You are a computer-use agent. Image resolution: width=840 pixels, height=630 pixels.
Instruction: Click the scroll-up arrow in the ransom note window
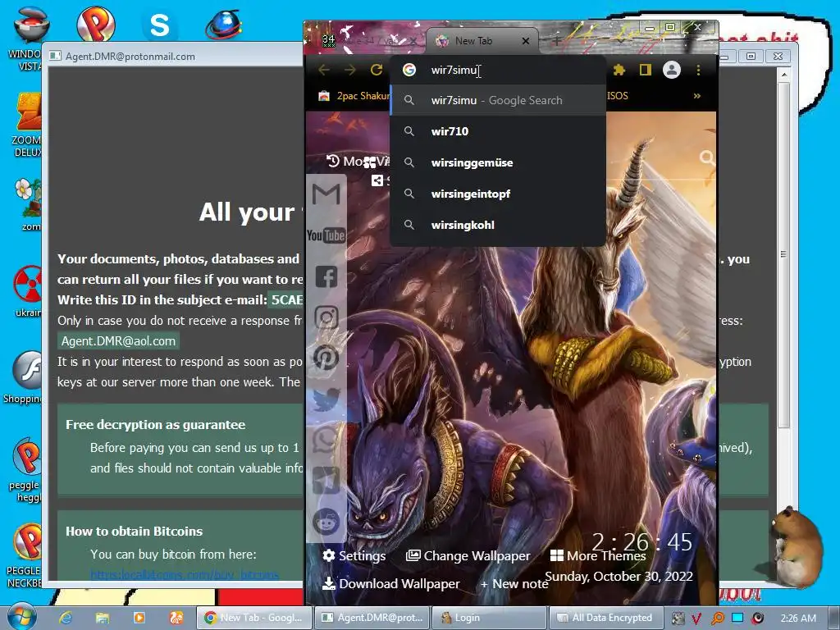click(x=783, y=75)
